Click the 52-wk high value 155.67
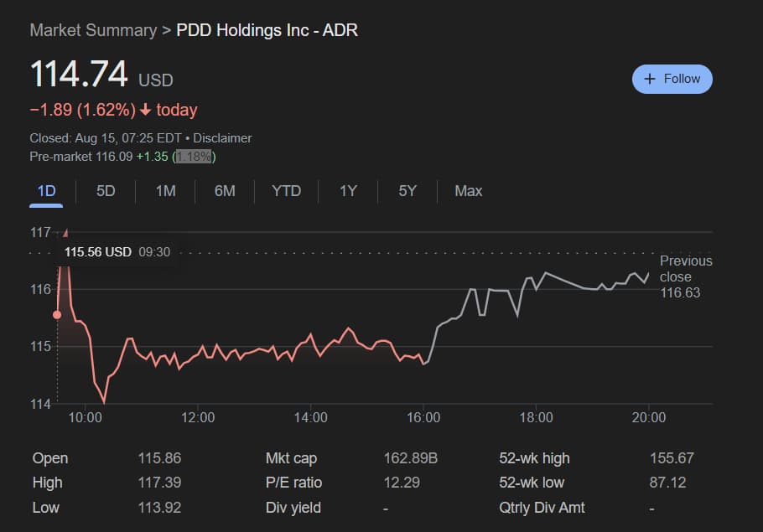Image resolution: width=763 pixels, height=532 pixels. click(x=672, y=458)
